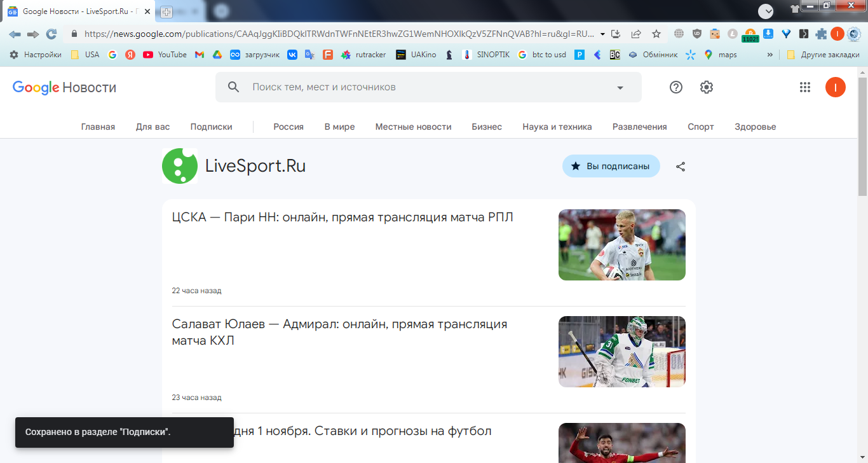Open the USA bookmarks folder
The image size is (868, 463).
tap(85, 55)
